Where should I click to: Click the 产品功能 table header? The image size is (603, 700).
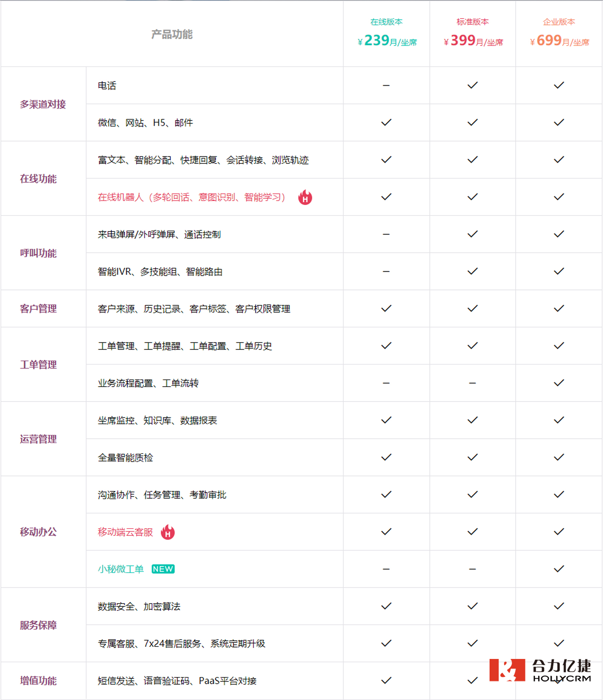[x=172, y=34]
